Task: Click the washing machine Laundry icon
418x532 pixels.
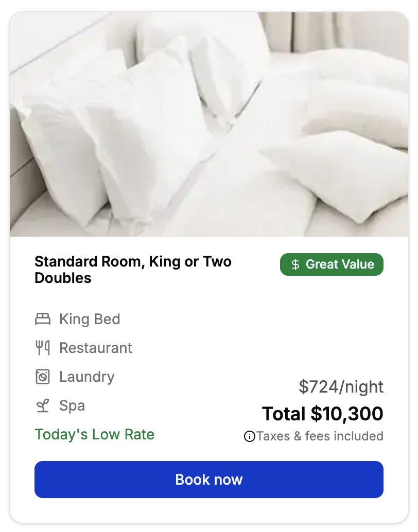Action: point(43,377)
